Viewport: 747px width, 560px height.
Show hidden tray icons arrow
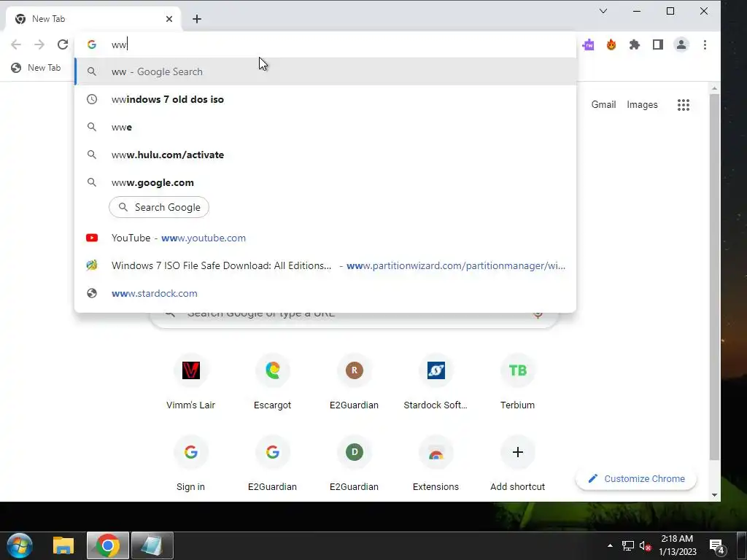[610, 545]
